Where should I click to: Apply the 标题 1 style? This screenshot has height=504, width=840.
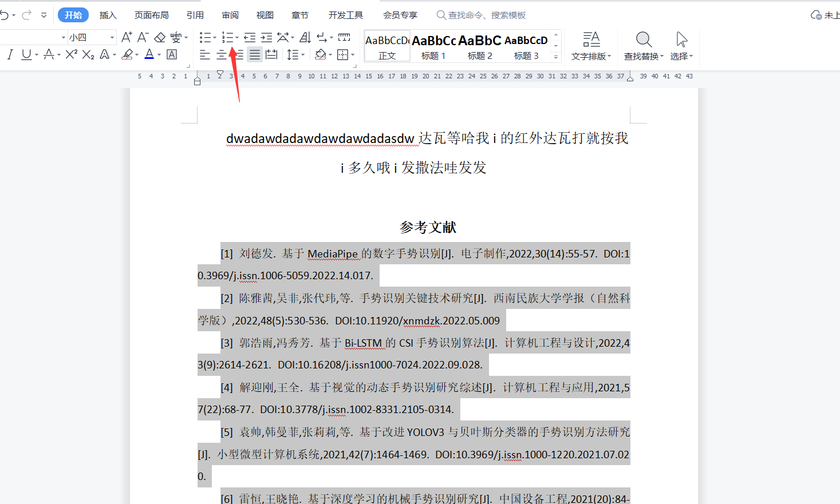pos(433,46)
